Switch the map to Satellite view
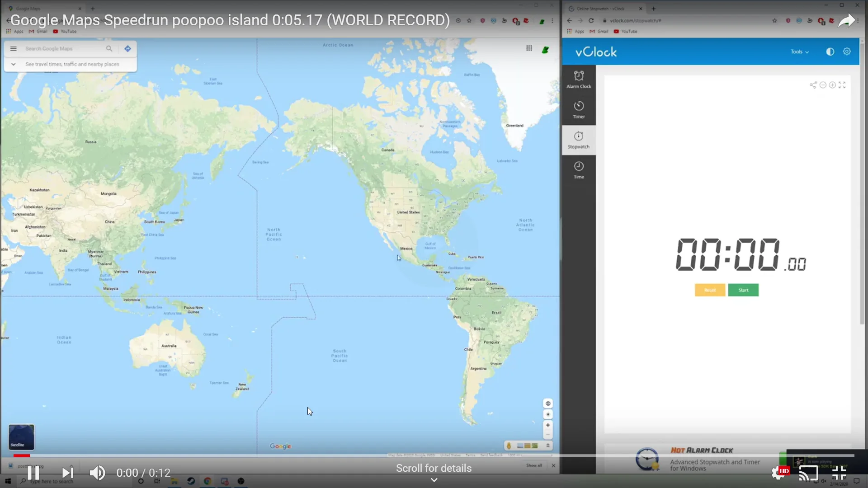868x488 pixels. (x=21, y=436)
